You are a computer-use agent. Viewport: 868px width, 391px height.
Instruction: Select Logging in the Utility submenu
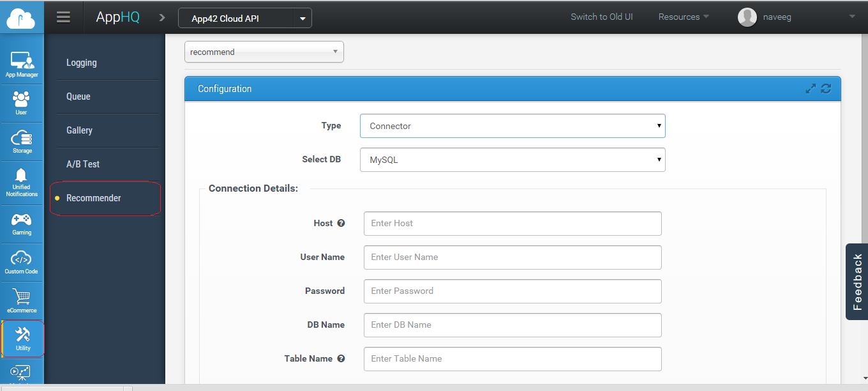click(x=82, y=63)
